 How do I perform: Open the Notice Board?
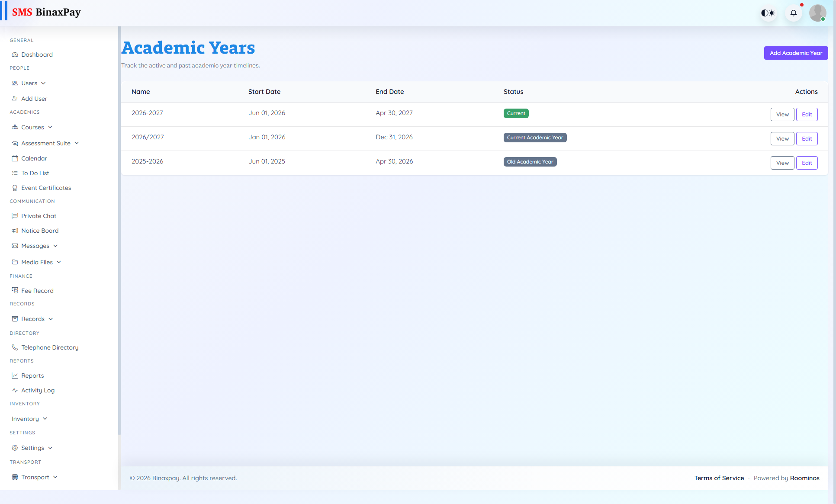click(40, 231)
